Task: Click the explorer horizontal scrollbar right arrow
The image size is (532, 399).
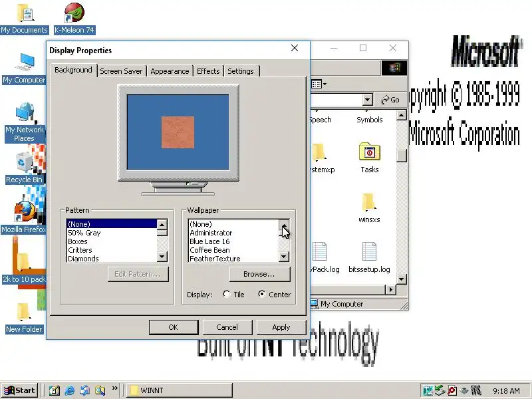Action: [x=390, y=290]
